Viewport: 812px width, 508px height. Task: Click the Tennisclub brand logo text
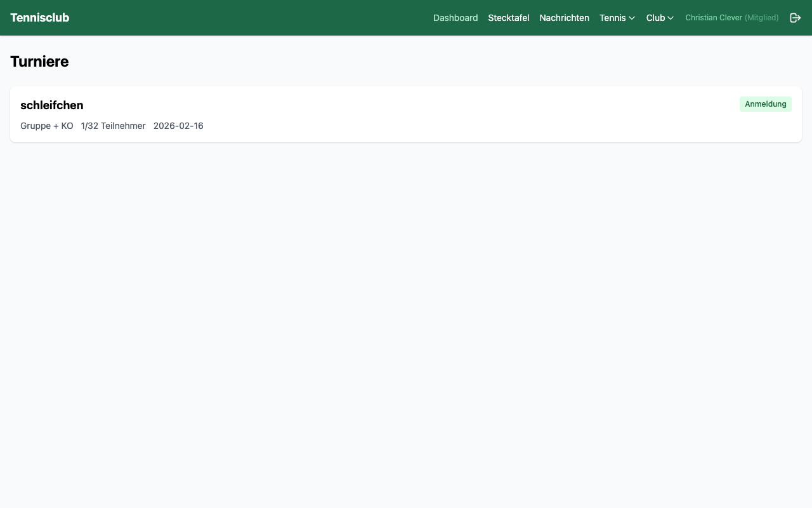click(x=39, y=18)
